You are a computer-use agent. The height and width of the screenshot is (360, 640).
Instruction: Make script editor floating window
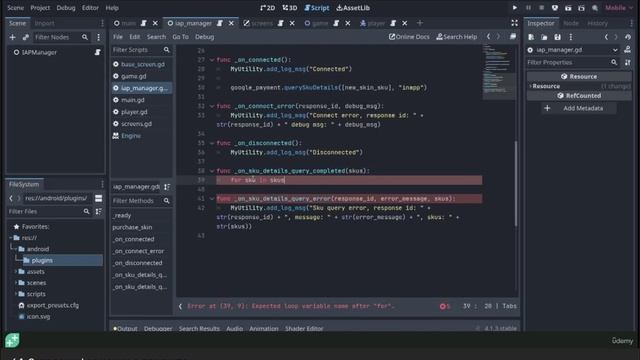tap(513, 37)
